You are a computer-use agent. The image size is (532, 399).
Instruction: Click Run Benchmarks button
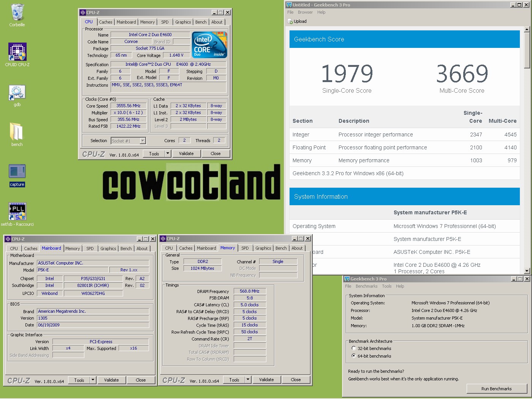pyautogui.click(x=496, y=389)
